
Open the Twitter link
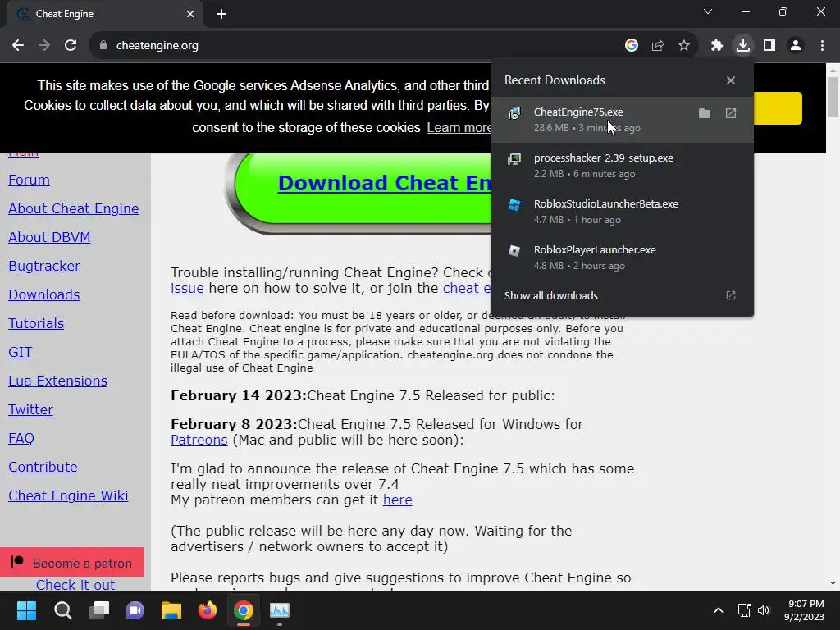tap(30, 410)
